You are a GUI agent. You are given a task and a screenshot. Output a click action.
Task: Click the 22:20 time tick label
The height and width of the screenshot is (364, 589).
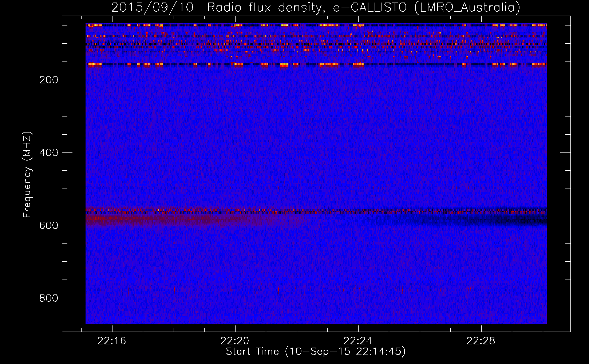pyautogui.click(x=235, y=341)
